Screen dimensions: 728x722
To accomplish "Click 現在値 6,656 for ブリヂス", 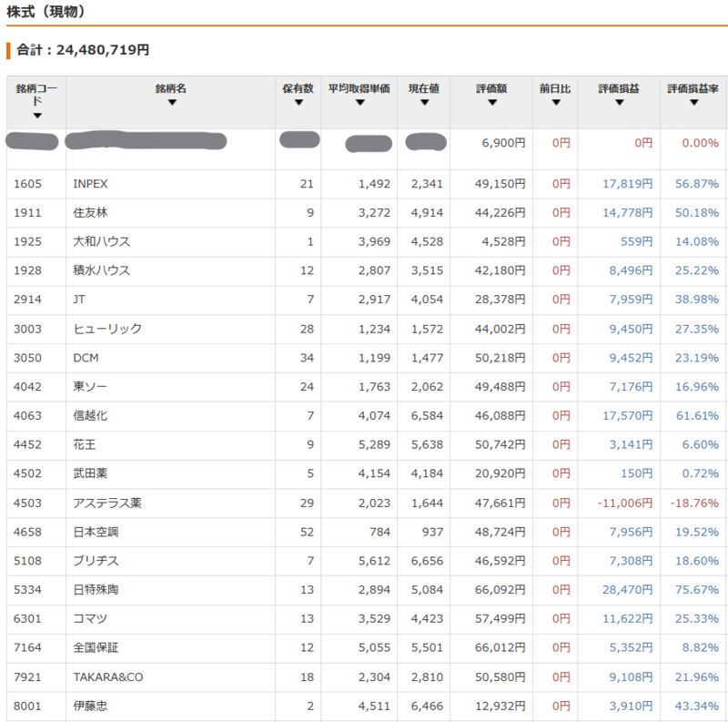I will pyautogui.click(x=427, y=561).
